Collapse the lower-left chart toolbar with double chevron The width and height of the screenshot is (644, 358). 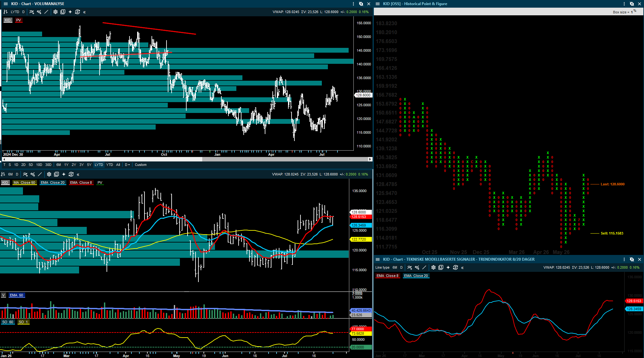tap(78, 175)
